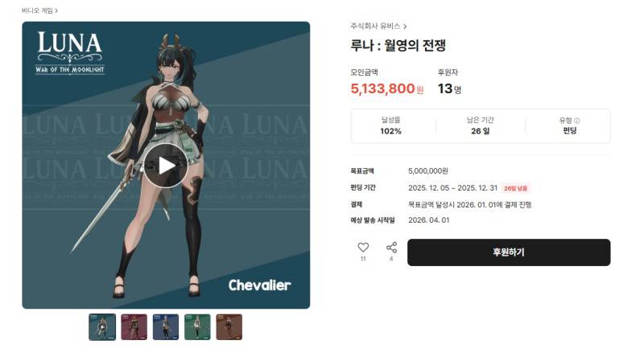Image resolution: width=644 pixels, height=357 pixels.
Task: Click the LUNA War of the Moonlight logo
Action: pos(70,53)
